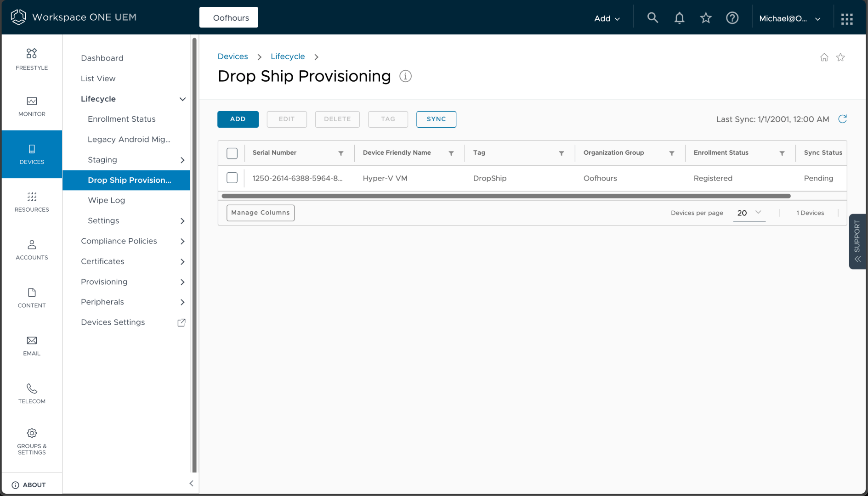Click the Manage Columns button
This screenshot has height=496, width=868.
pos(261,213)
